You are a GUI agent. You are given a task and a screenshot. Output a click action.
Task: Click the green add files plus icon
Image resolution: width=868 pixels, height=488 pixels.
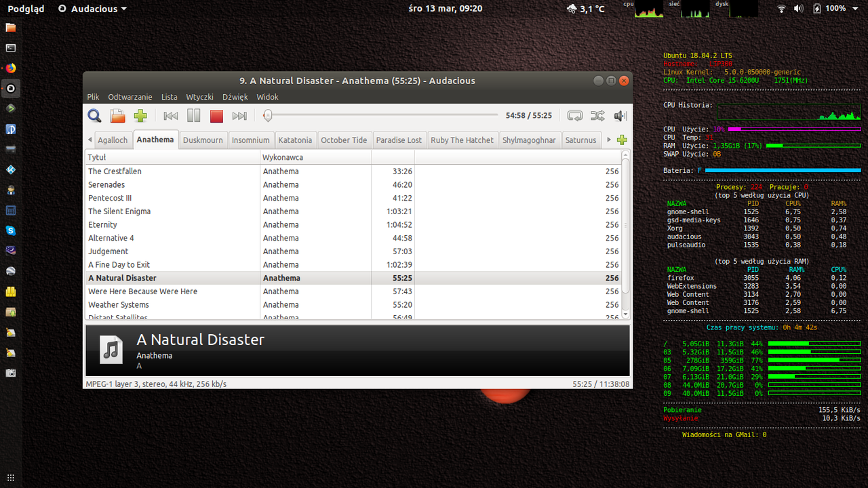click(x=140, y=116)
